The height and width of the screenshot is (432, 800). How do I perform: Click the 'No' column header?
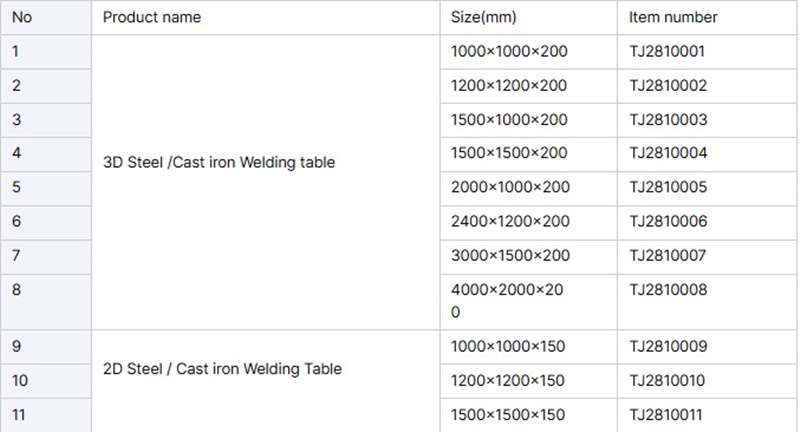22,17
